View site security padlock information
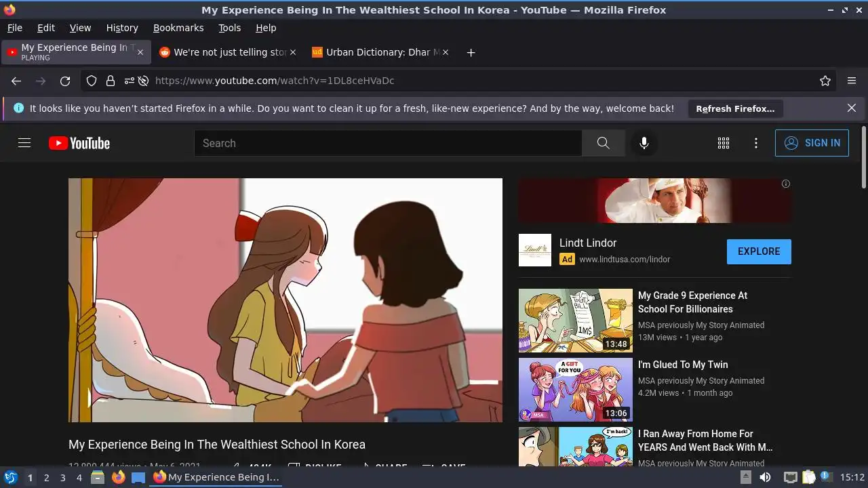The image size is (868, 488). tap(111, 81)
